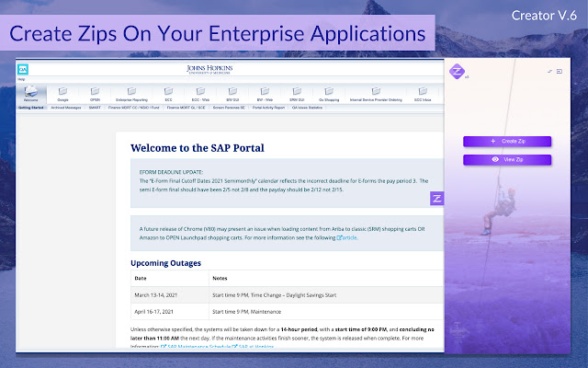Click the 'April 16-17, 2021' date cell

coord(169,312)
